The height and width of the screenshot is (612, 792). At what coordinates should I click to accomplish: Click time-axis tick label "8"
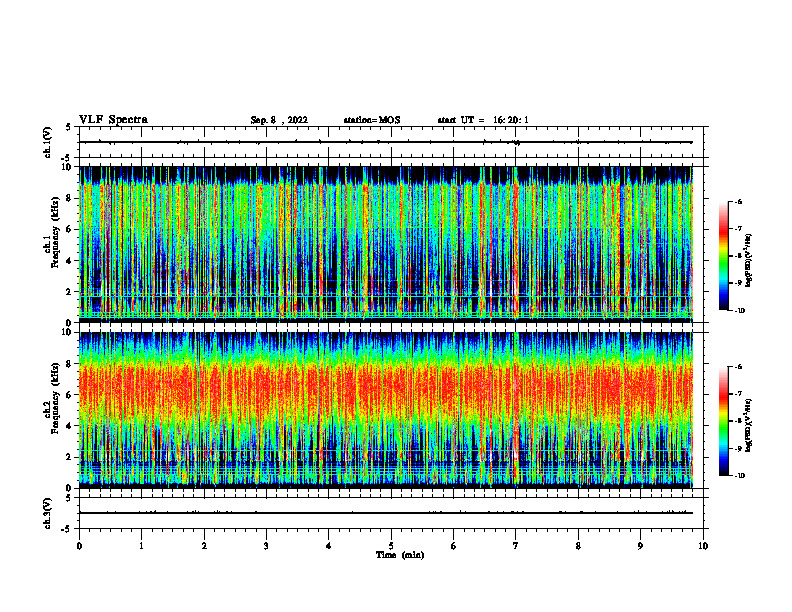[578, 546]
